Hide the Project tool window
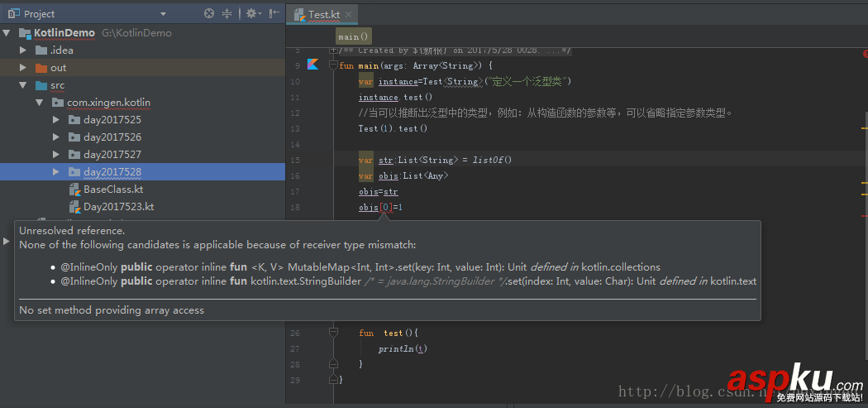868x408 pixels. [x=274, y=14]
